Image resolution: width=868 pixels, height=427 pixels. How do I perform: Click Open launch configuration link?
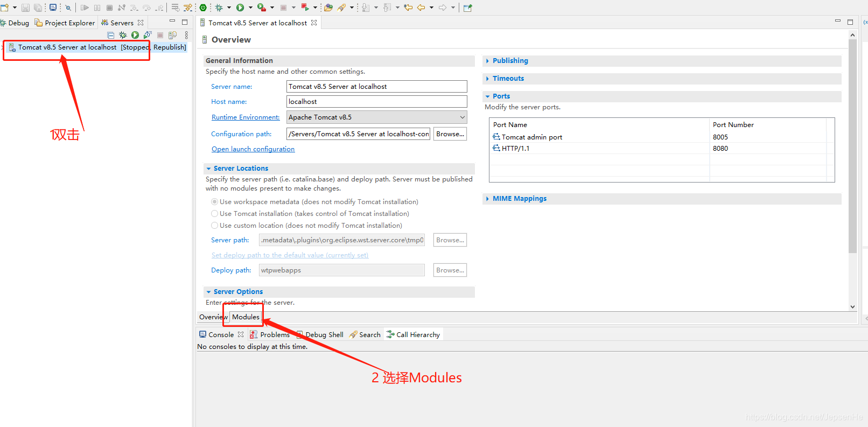[253, 149]
